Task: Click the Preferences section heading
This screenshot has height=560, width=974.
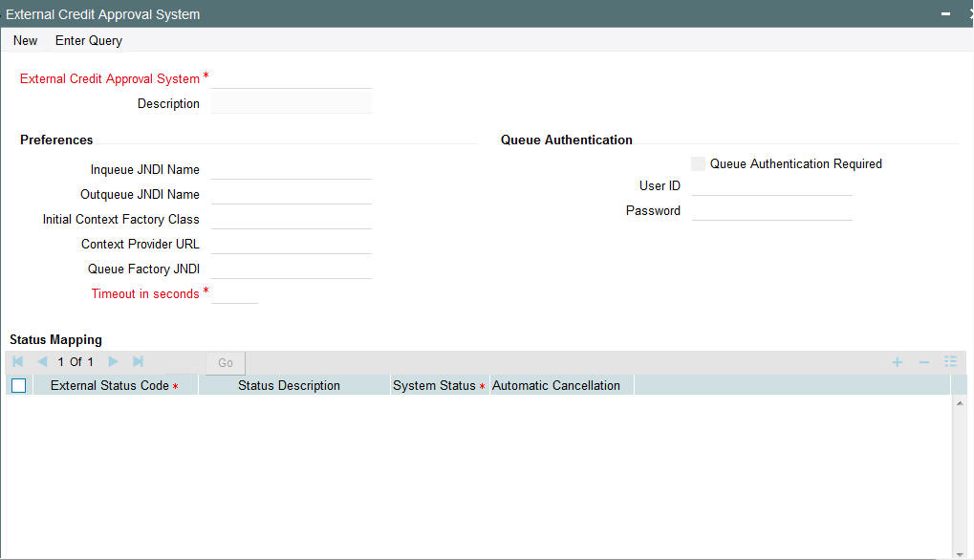Action: click(x=56, y=140)
